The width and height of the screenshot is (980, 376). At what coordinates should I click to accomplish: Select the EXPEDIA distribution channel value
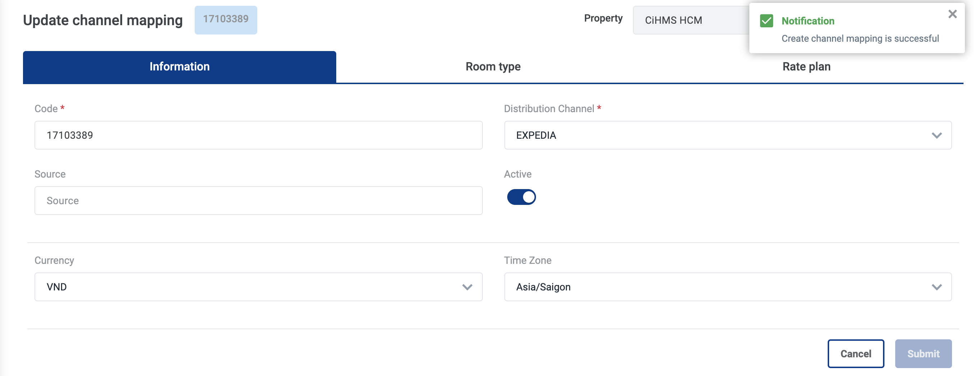[536, 136]
